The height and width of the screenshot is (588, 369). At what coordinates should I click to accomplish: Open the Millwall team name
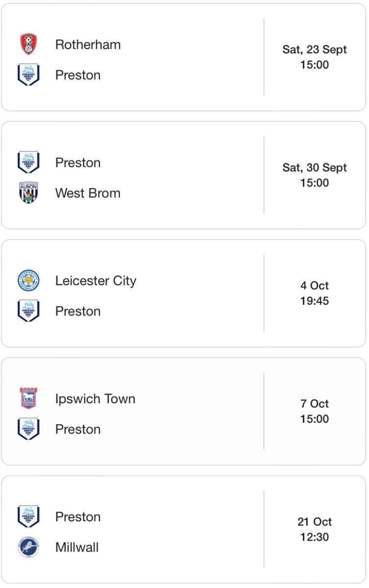(x=77, y=547)
